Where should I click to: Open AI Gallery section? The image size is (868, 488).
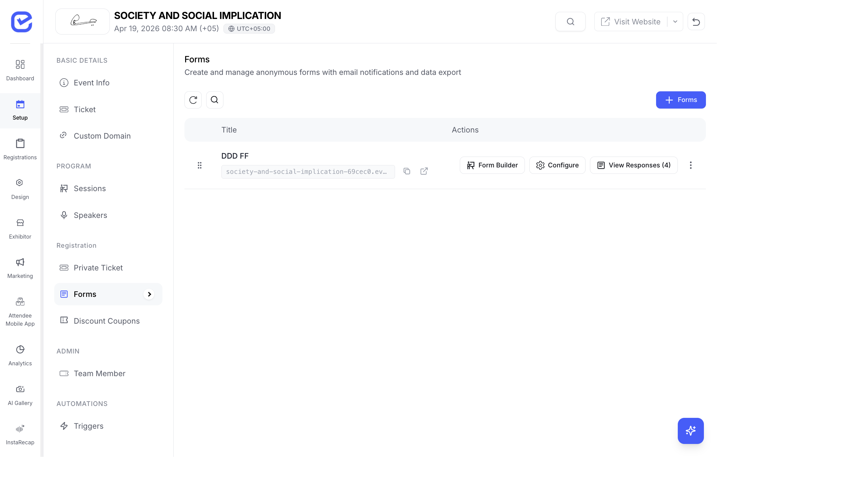click(20, 395)
